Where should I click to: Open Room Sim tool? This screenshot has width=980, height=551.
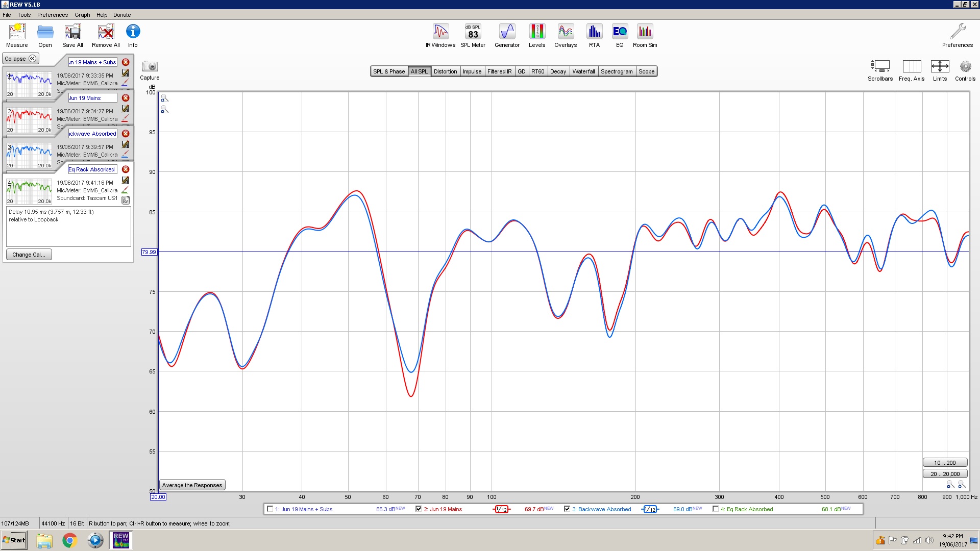point(645,36)
